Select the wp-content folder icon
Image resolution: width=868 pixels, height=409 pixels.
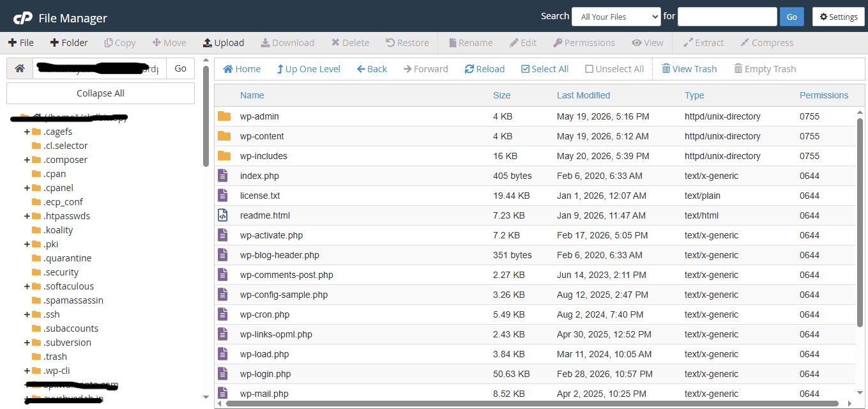(224, 136)
